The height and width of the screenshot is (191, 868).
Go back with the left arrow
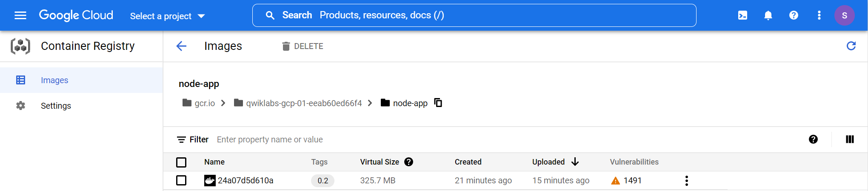181,46
